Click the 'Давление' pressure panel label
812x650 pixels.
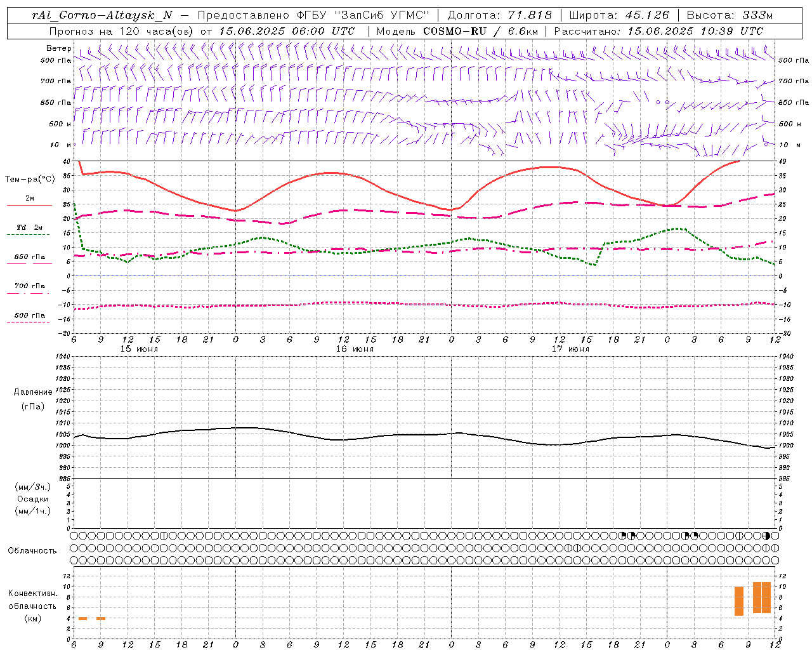click(x=33, y=392)
